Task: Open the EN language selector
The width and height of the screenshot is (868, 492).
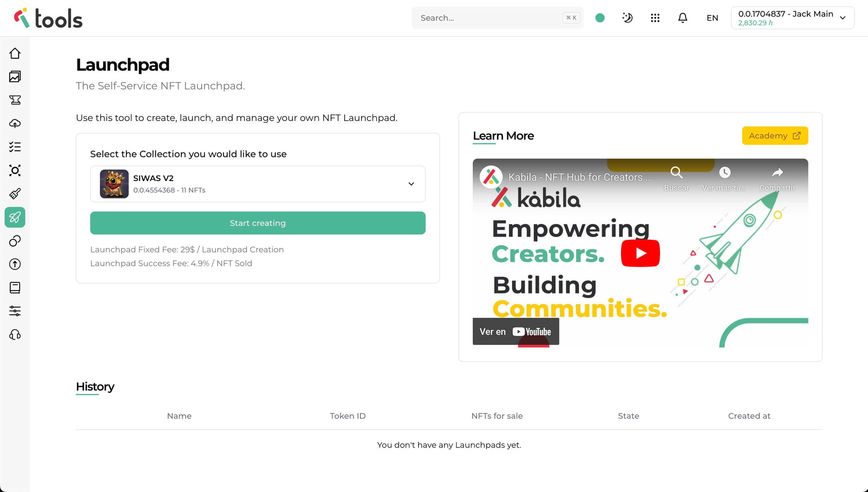Action: click(712, 18)
